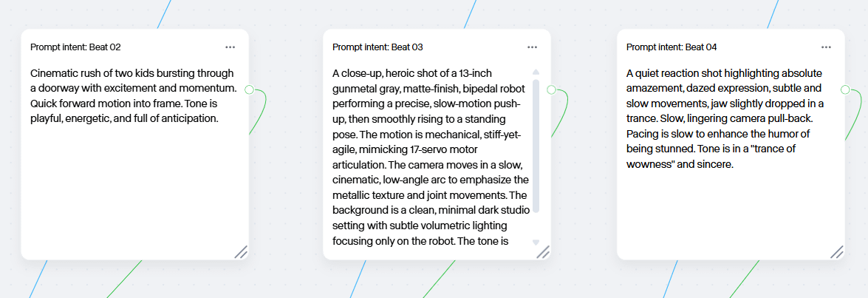
Task: Place the cursor in the Beat 03 robot prompt text
Action: [430, 158]
